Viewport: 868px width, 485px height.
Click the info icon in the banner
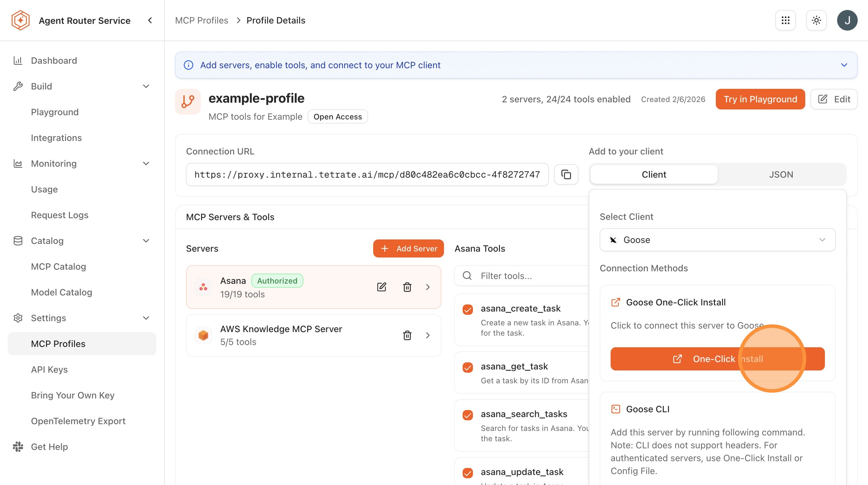tap(188, 65)
